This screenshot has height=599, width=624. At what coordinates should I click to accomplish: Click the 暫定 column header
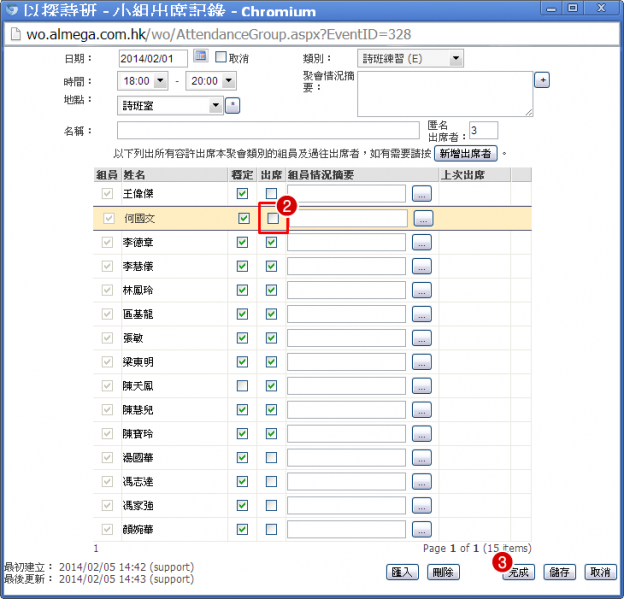242,175
